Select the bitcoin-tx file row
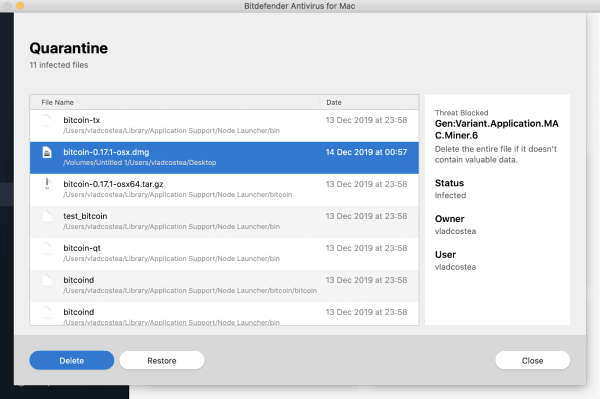600x399 pixels. pos(224,126)
